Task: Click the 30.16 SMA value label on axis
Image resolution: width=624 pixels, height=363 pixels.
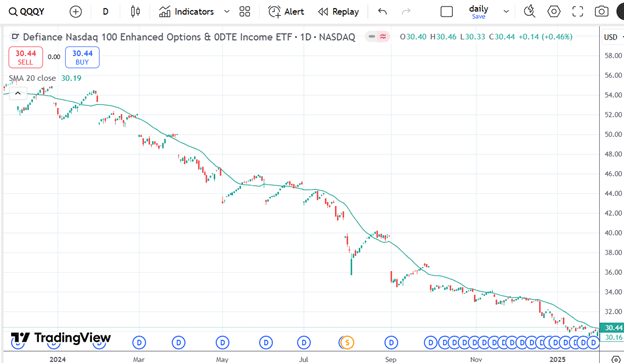Action: tap(612, 337)
